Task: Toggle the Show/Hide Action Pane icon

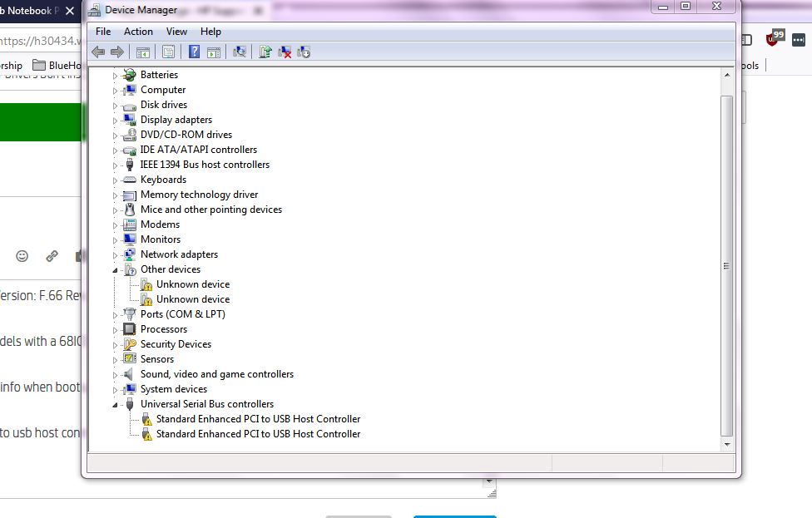Action: (213, 52)
